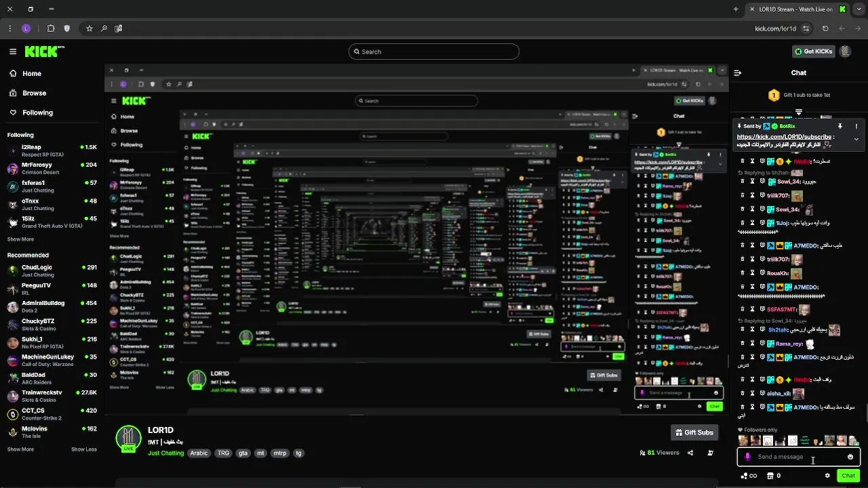Image resolution: width=868 pixels, height=488 pixels.
Task: Click in the Kick search field
Action: [x=434, y=52]
